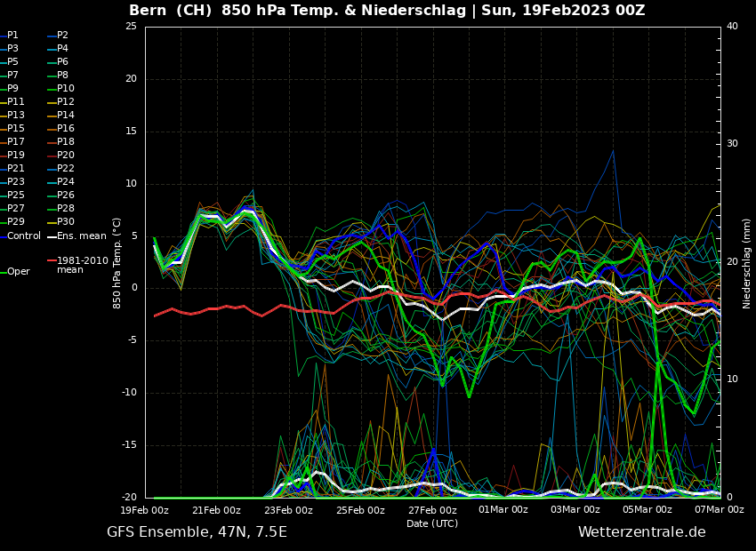Click the P2 legend entry
The height and width of the screenshot is (551, 756).
(x=58, y=36)
